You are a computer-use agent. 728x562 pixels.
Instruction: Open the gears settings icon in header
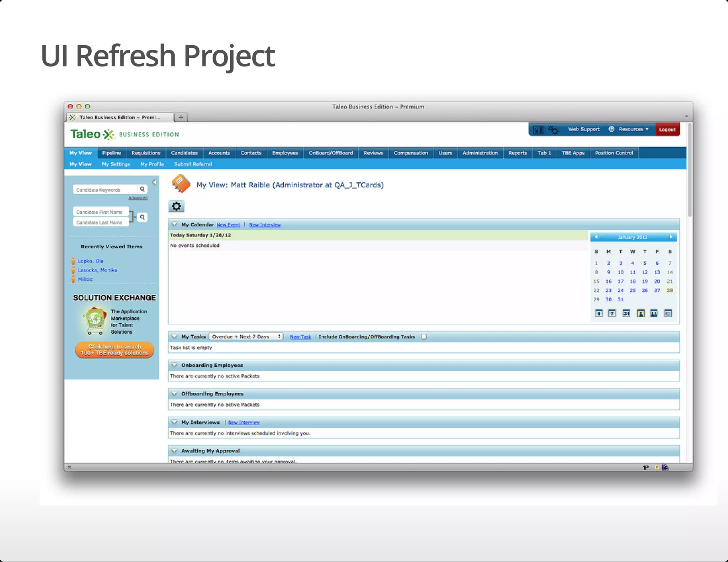point(553,130)
